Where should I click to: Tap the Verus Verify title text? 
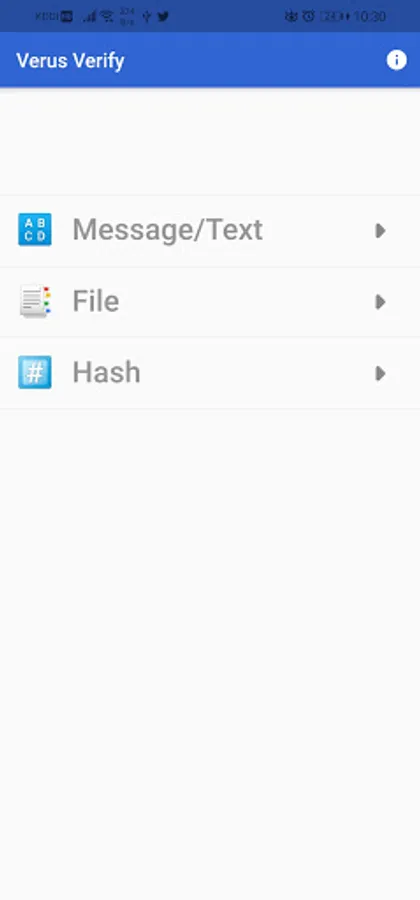pos(70,60)
